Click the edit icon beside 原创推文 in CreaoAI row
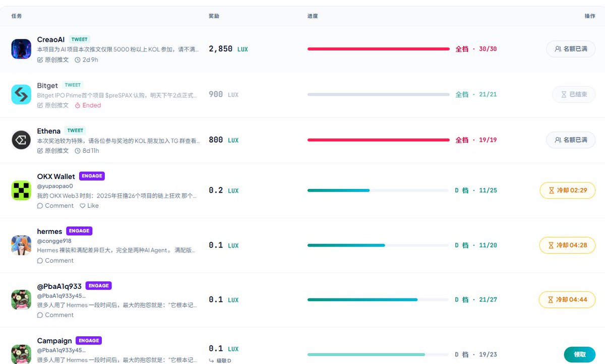 (40, 59)
